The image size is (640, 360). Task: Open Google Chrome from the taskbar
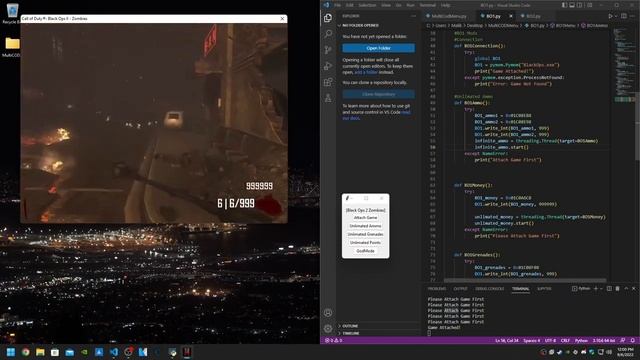point(25,352)
